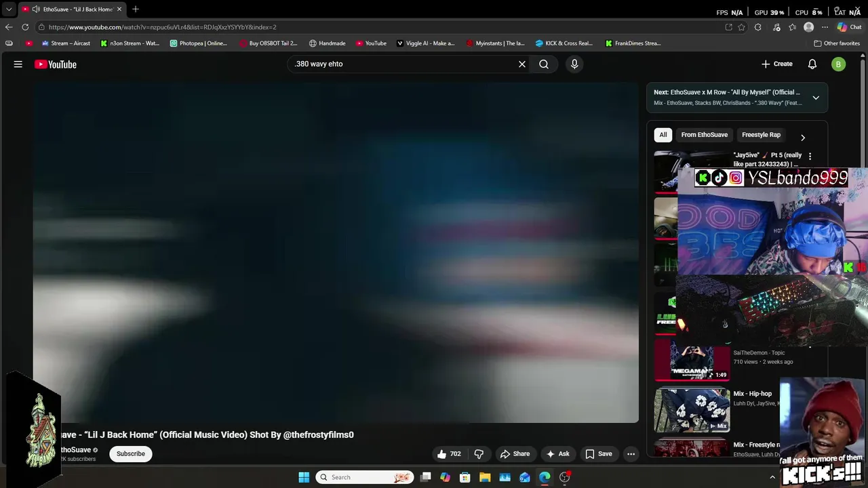Dislike the video
Screen dimensions: 868x488
pos(479,454)
